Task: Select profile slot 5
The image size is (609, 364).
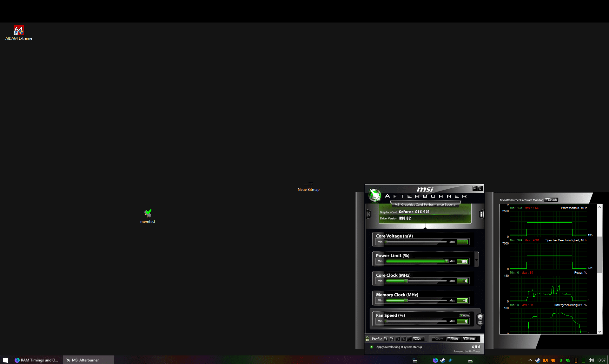Action: (409, 339)
